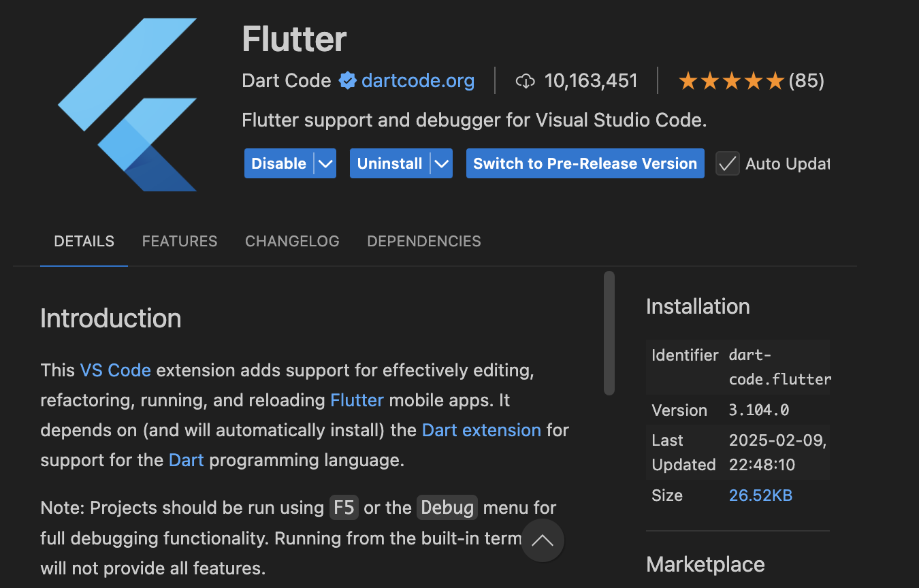
Task: Click the Flutter extension logo
Action: 127,105
